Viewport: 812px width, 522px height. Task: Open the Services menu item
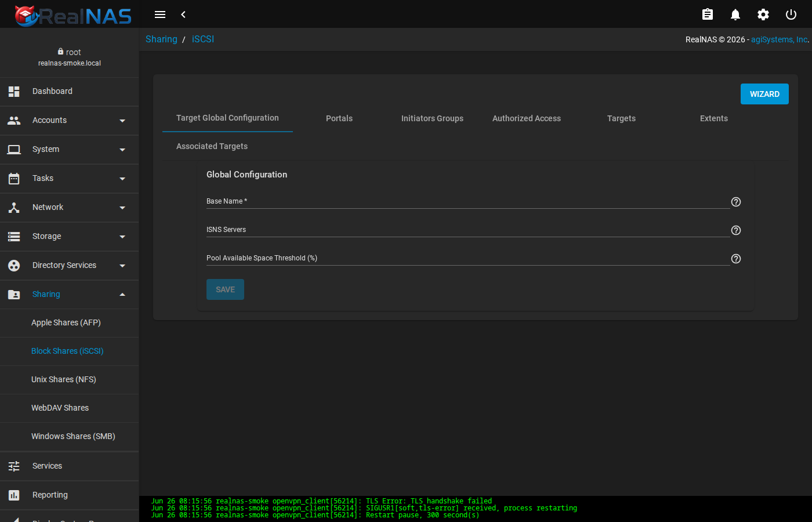pyautogui.click(x=70, y=466)
